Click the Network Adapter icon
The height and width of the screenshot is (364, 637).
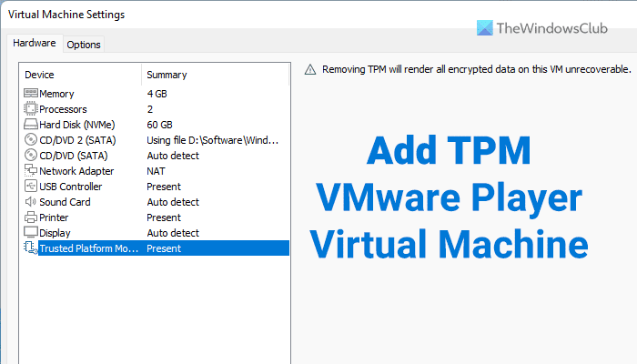[30, 170]
